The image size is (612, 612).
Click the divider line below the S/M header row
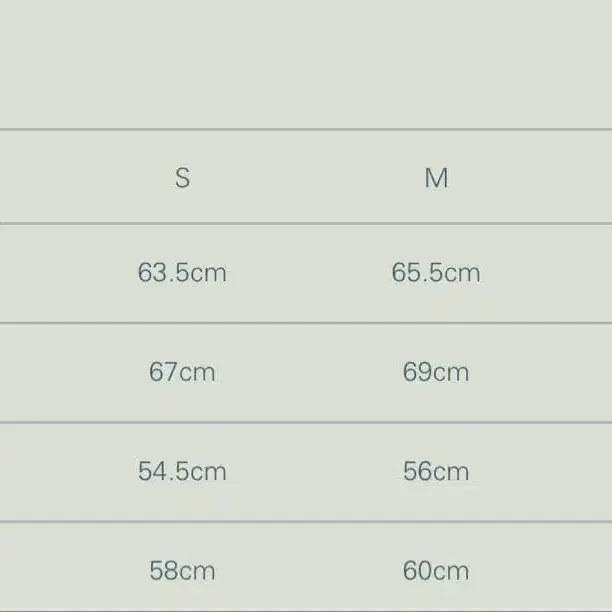pos(306,223)
